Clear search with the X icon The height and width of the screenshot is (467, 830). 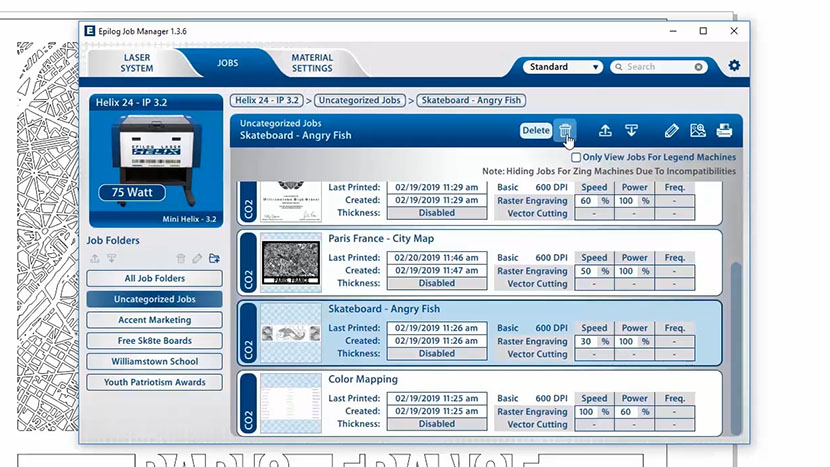pyautogui.click(x=698, y=67)
